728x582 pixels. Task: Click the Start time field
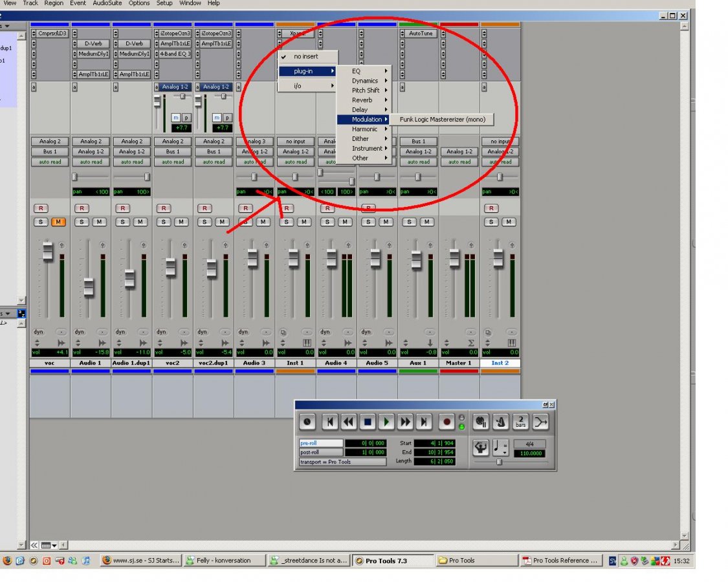pyautogui.click(x=435, y=443)
